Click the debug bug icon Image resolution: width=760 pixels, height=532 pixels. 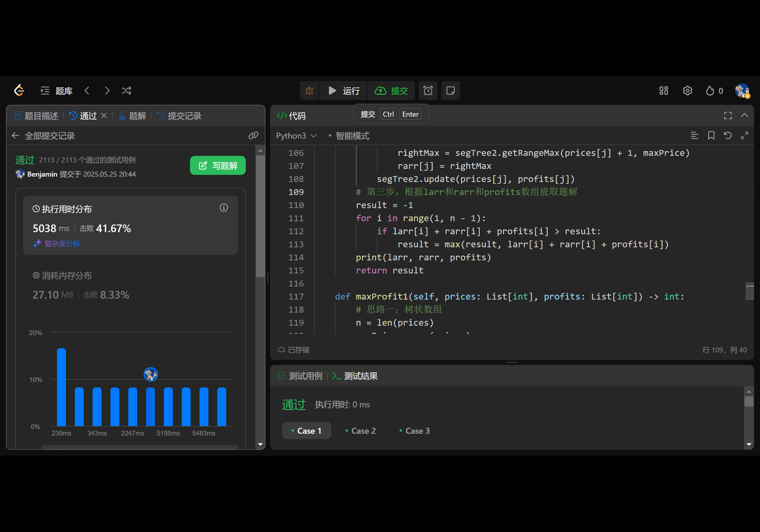(x=309, y=91)
